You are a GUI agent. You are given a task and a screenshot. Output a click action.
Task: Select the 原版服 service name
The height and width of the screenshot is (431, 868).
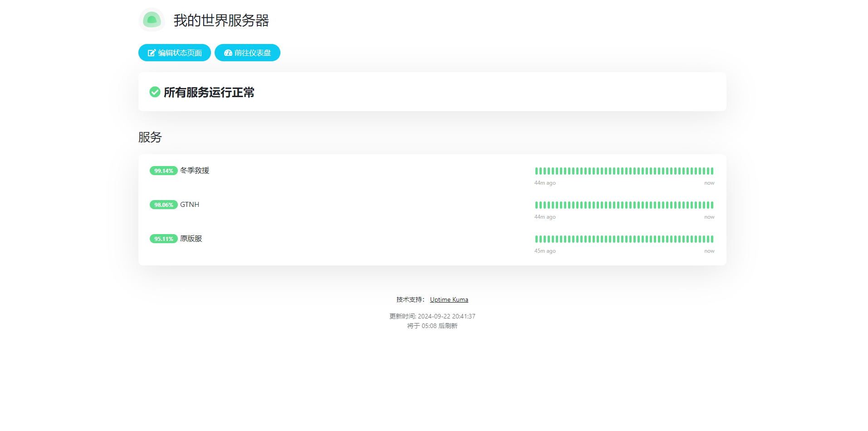coord(191,239)
